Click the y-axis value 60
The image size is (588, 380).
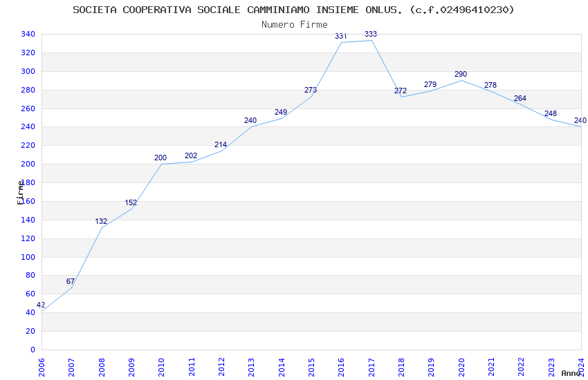30,294
